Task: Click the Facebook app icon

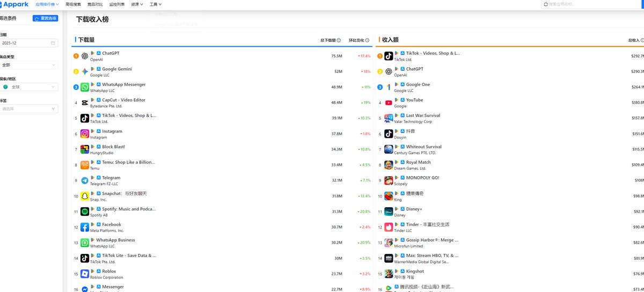Action: coord(85,228)
